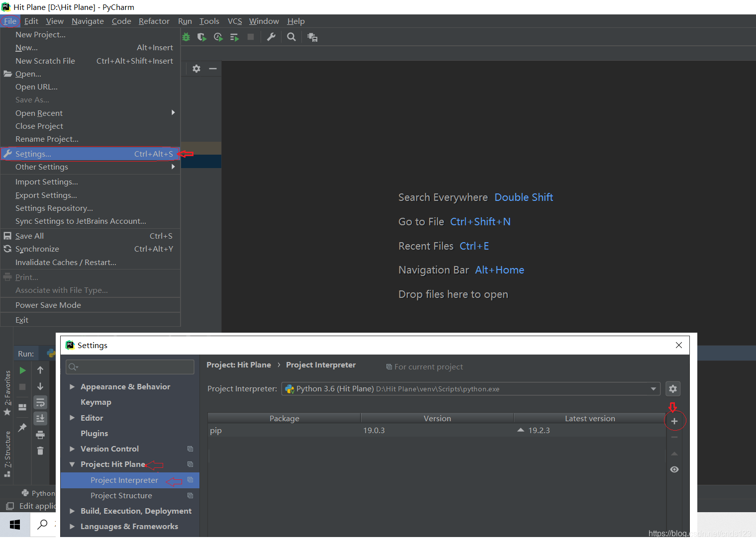Close the Settings dialog

[679, 345]
